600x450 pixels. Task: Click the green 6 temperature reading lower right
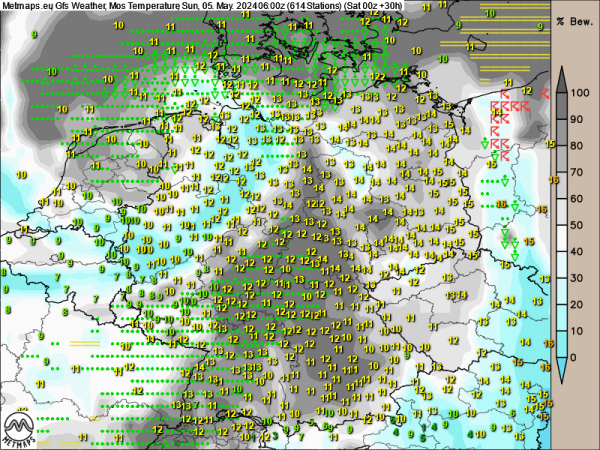click(x=513, y=413)
